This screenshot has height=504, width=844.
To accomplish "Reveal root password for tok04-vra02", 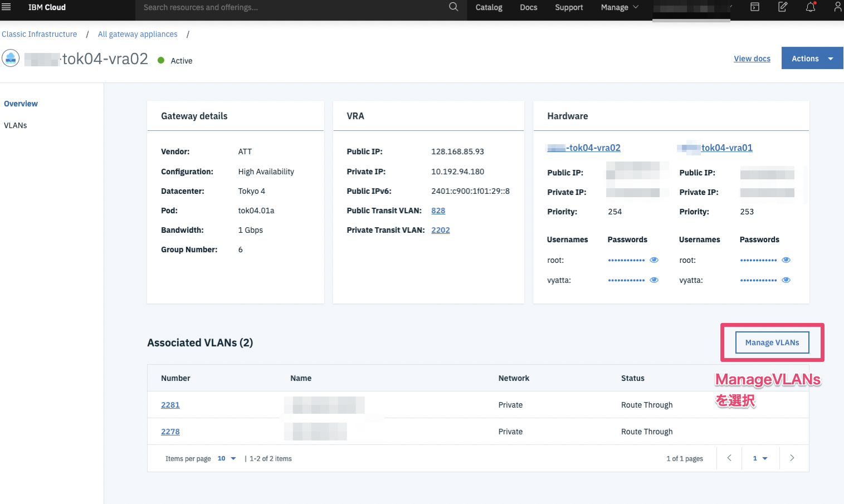I will tap(654, 260).
